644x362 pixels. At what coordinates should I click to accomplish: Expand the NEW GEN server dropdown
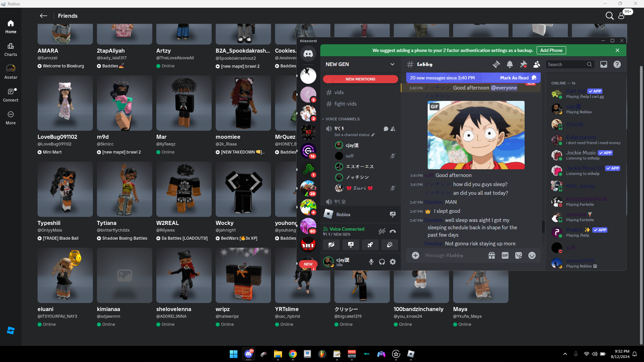(392, 64)
